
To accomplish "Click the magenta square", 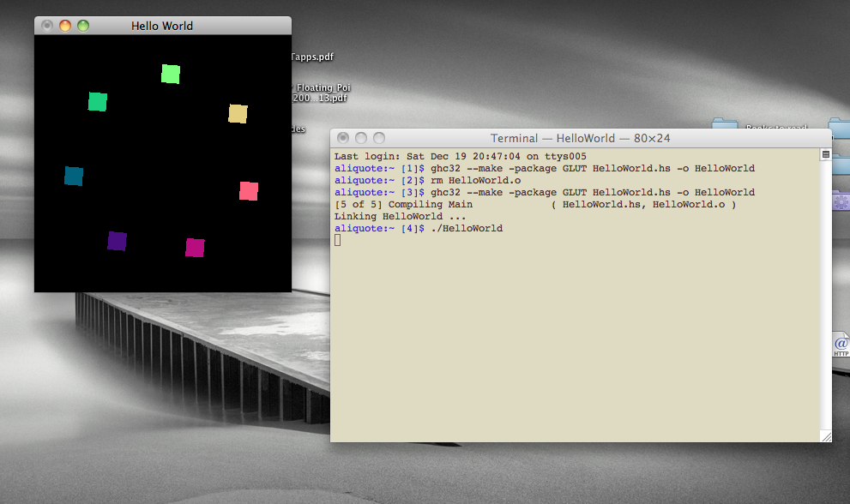I will coord(196,248).
